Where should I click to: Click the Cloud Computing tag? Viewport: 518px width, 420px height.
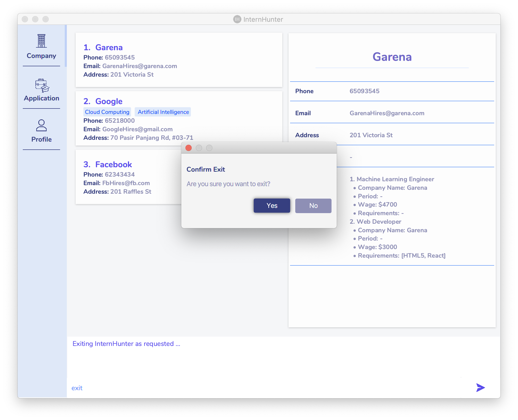point(107,112)
